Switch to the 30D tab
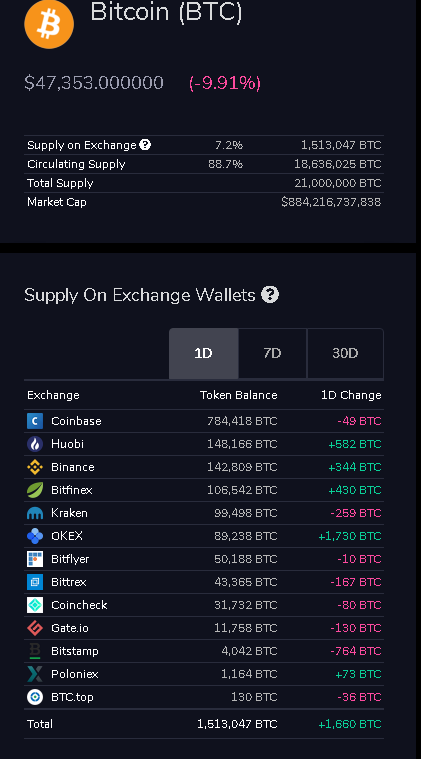Image resolution: width=421 pixels, height=759 pixels. 345,353
